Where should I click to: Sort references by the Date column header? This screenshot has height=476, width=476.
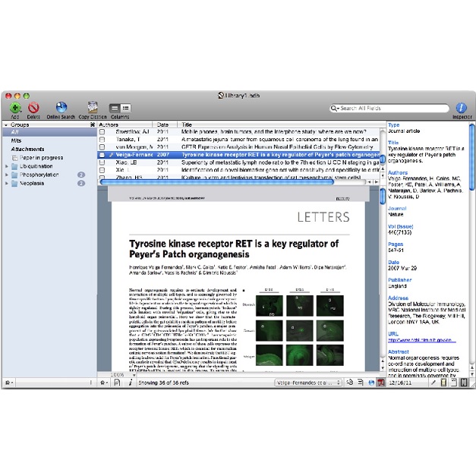pos(163,125)
